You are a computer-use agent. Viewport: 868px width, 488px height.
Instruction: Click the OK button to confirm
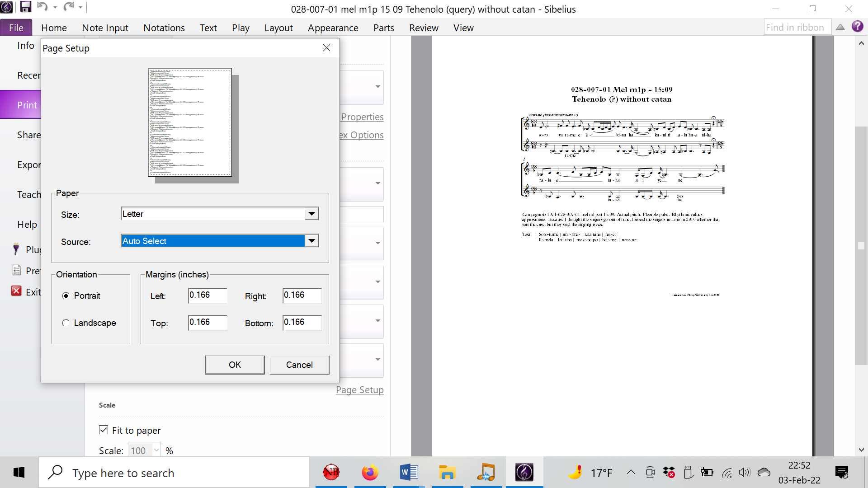pyautogui.click(x=234, y=365)
